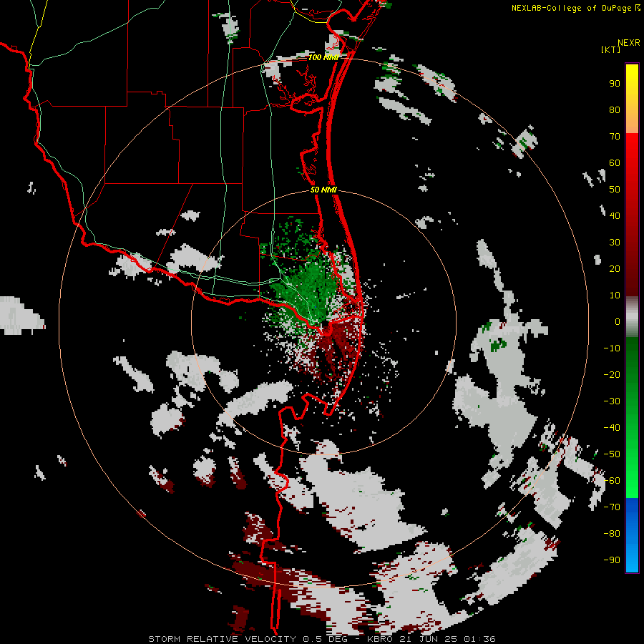This screenshot has width=644, height=644.
Task: Click the 0 value on the velocity scale
Action: point(618,322)
